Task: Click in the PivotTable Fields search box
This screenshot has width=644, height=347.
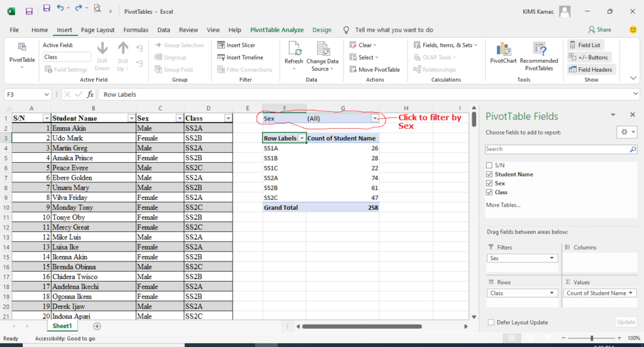Action: click(x=557, y=149)
